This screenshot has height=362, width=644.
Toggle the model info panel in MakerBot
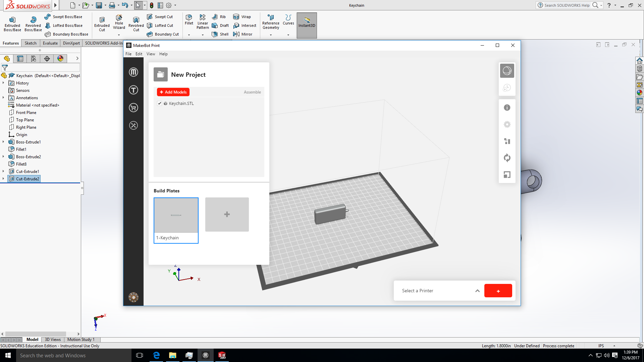pos(507,108)
